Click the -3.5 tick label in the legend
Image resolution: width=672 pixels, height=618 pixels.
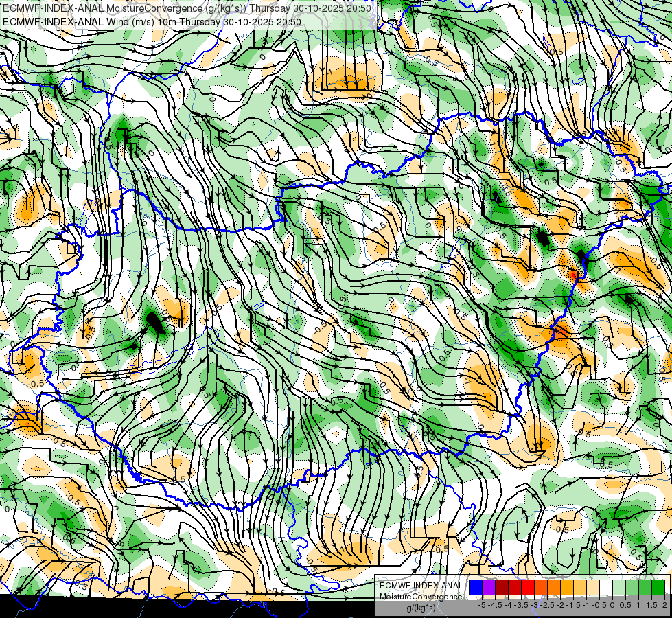click(x=521, y=605)
